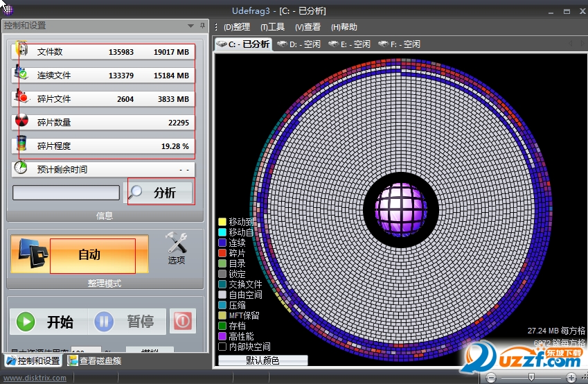Click the yellow 移动到 color swatch
The image size is (588, 384).
222,222
